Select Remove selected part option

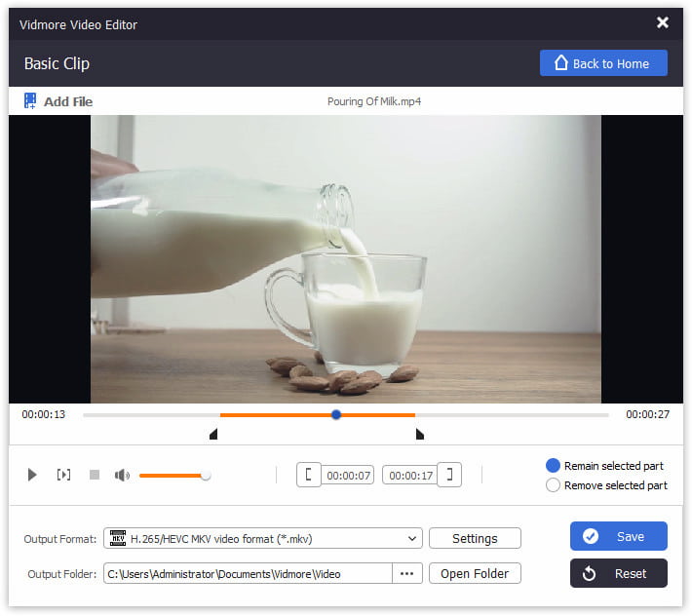click(x=554, y=485)
